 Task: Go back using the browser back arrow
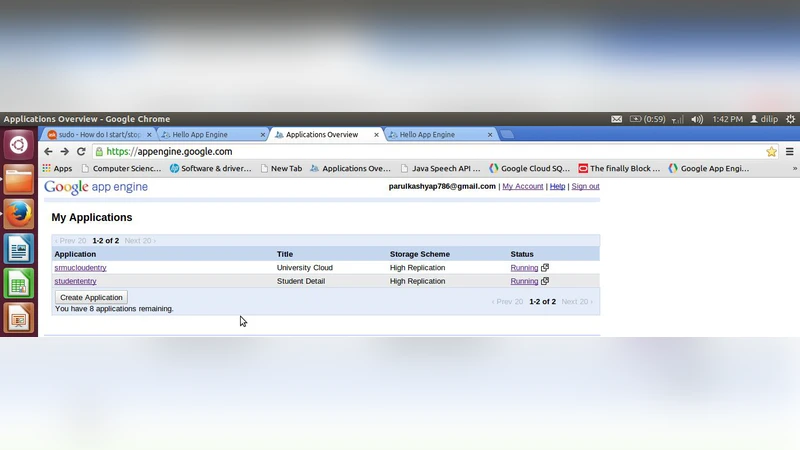tap(48, 152)
